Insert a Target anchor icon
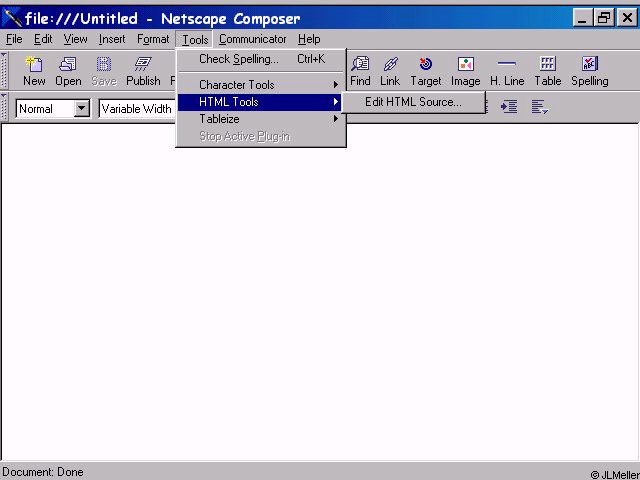The height and width of the screenshot is (480, 640). coord(426,71)
